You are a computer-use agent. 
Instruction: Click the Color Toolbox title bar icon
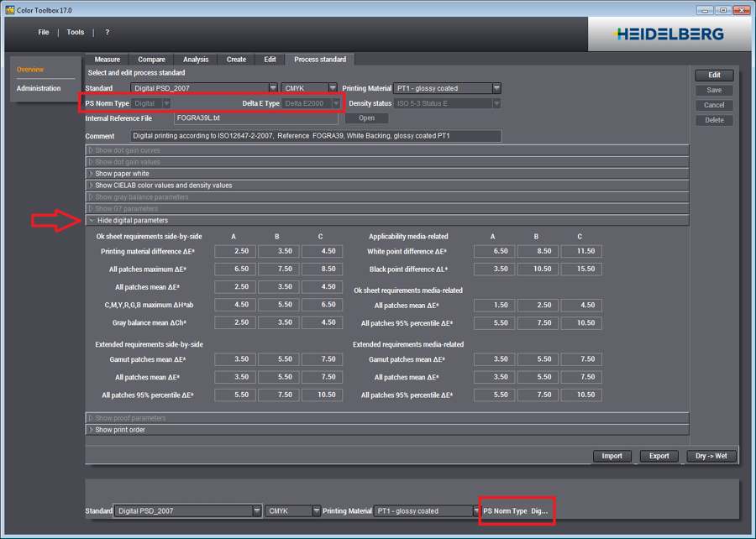(9, 8)
